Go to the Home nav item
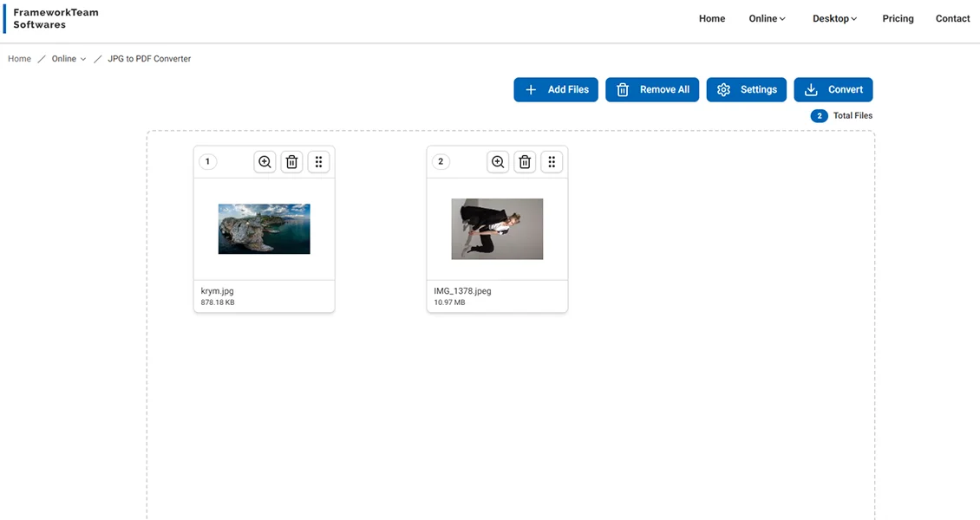 coord(712,19)
